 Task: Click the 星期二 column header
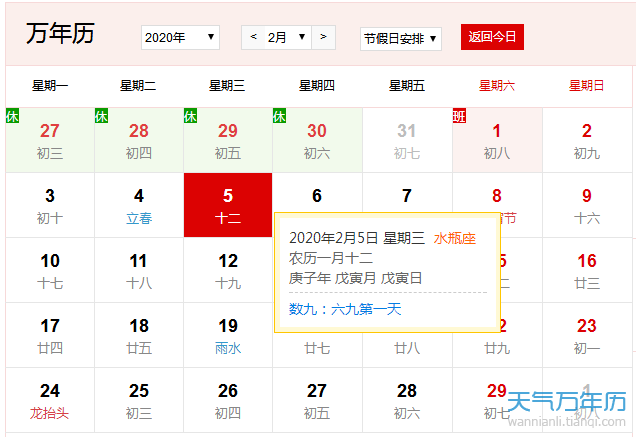tap(138, 86)
